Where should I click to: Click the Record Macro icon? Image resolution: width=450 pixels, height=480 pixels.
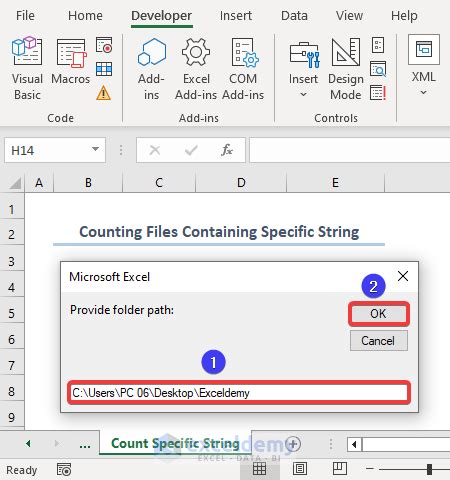click(104, 45)
